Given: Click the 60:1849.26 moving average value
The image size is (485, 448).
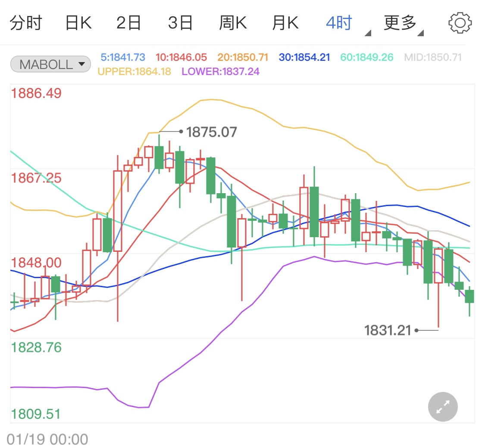Looking at the screenshot, I should (x=367, y=57).
